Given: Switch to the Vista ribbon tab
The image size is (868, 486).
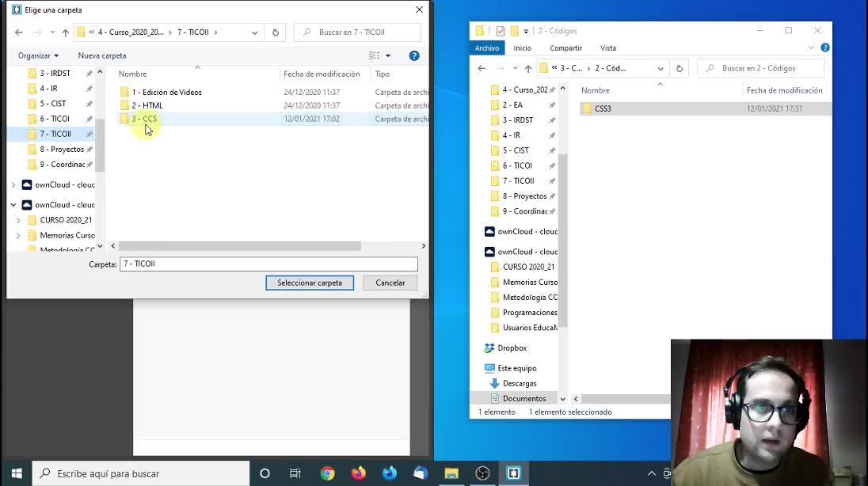Looking at the screenshot, I should 607,48.
